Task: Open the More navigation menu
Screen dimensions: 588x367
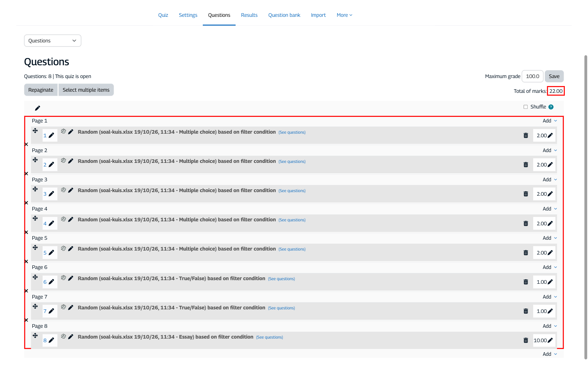Action: click(x=344, y=15)
